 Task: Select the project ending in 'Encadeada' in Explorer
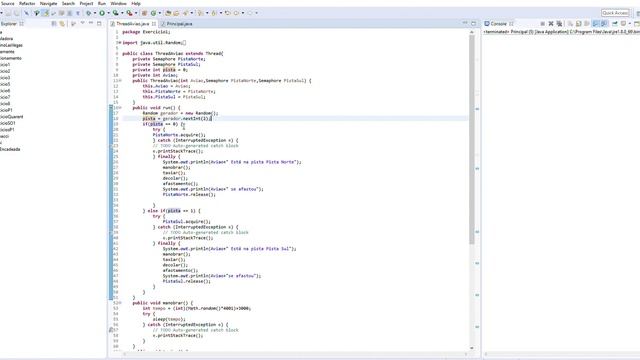[x=10, y=149]
